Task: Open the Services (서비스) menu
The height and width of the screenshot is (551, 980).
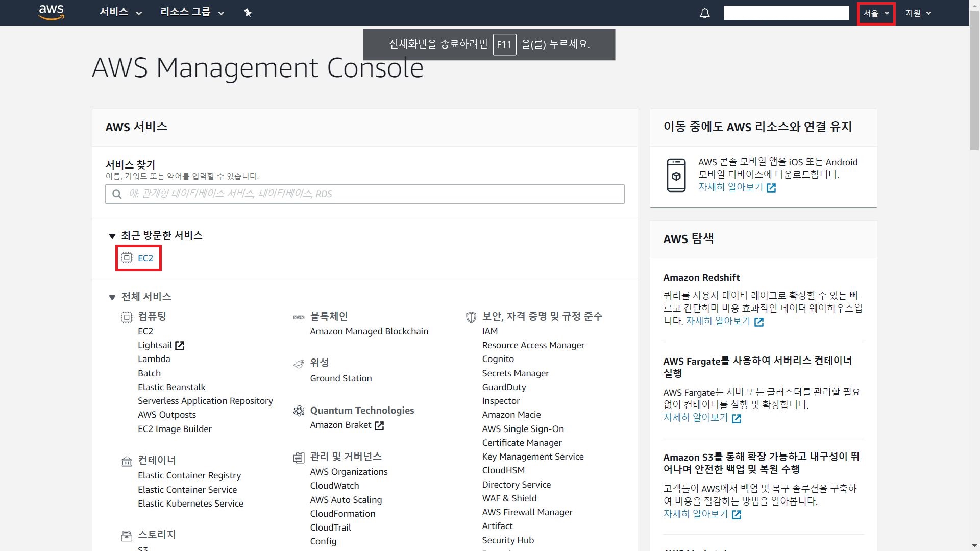Action: point(120,12)
